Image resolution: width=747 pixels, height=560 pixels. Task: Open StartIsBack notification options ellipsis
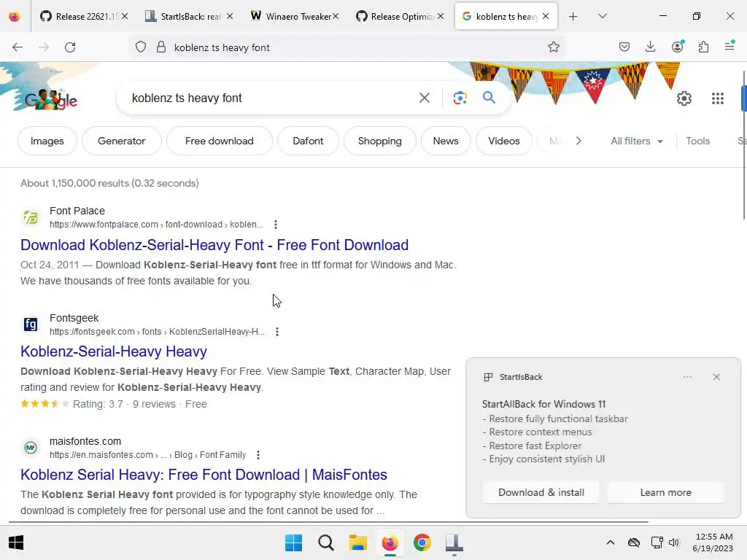(x=687, y=377)
